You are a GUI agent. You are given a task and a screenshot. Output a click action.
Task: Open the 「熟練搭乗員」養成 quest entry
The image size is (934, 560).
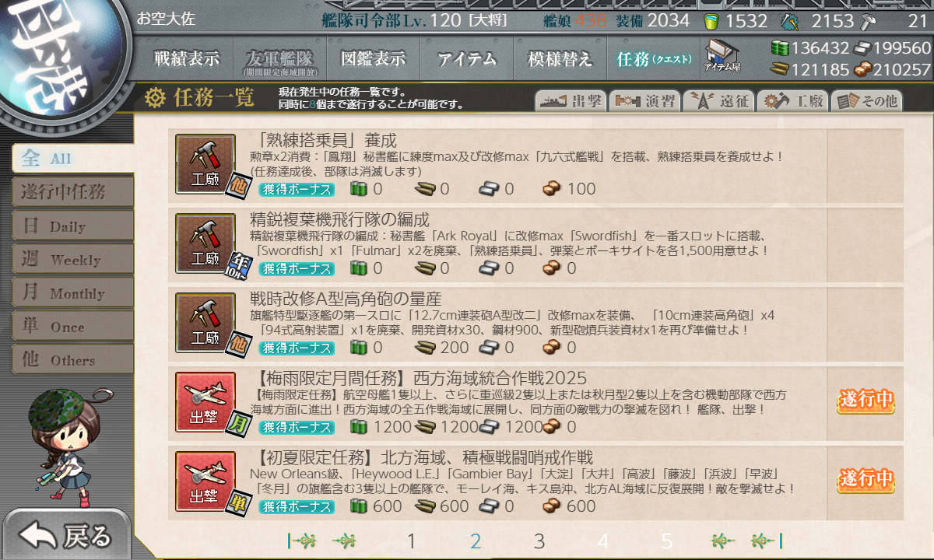click(535, 164)
